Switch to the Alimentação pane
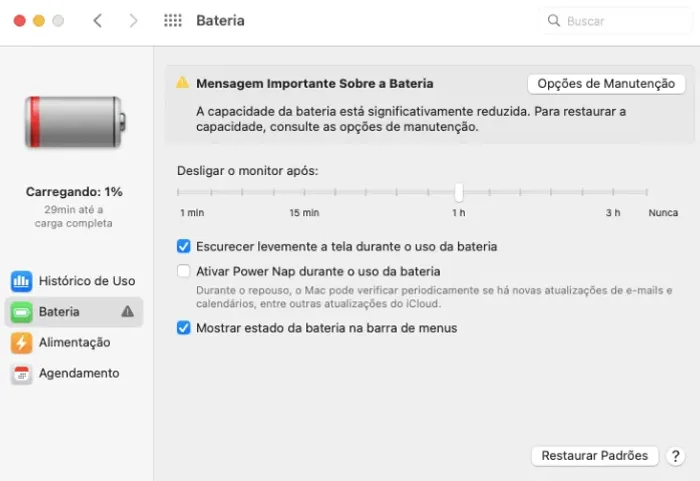This screenshot has height=481, width=700. (74, 343)
